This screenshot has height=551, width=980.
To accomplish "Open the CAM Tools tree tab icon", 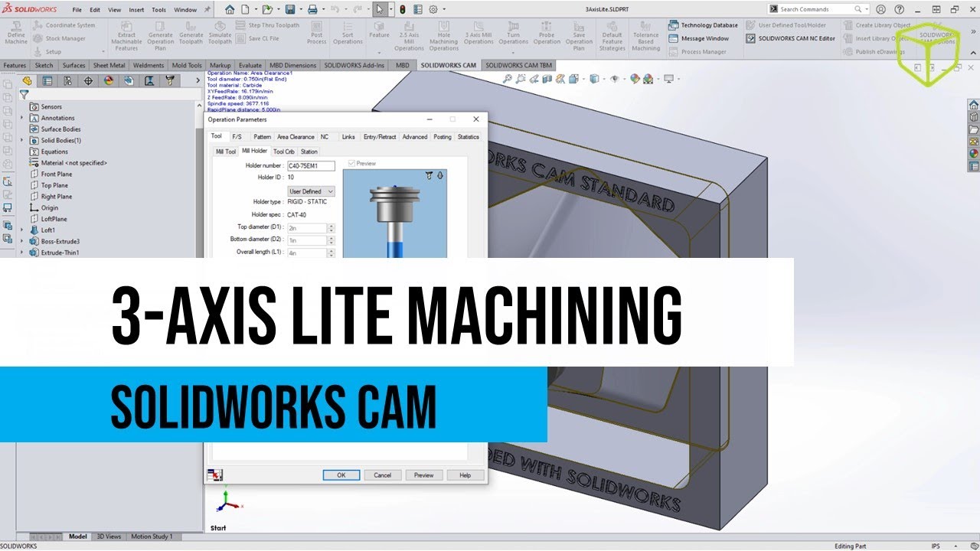I will [x=169, y=80].
